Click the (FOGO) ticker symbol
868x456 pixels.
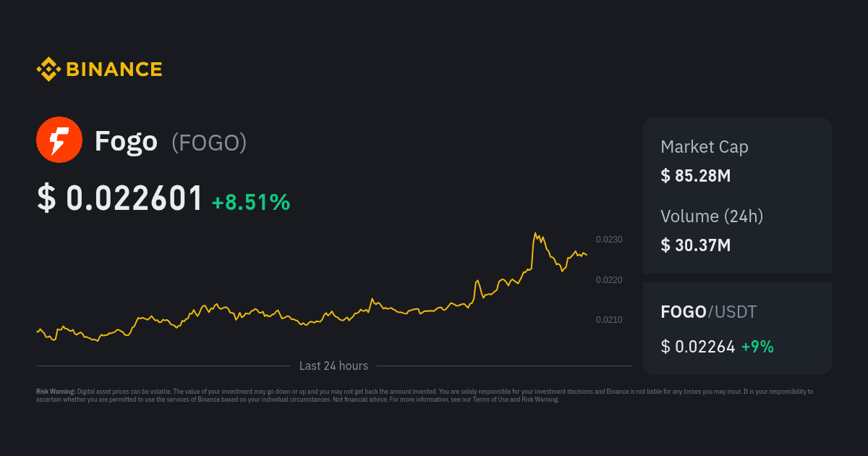pyautogui.click(x=209, y=143)
